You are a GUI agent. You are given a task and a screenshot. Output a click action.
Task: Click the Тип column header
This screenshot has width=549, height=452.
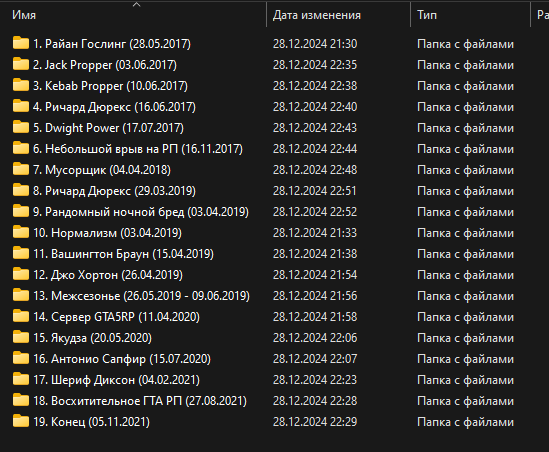(427, 15)
